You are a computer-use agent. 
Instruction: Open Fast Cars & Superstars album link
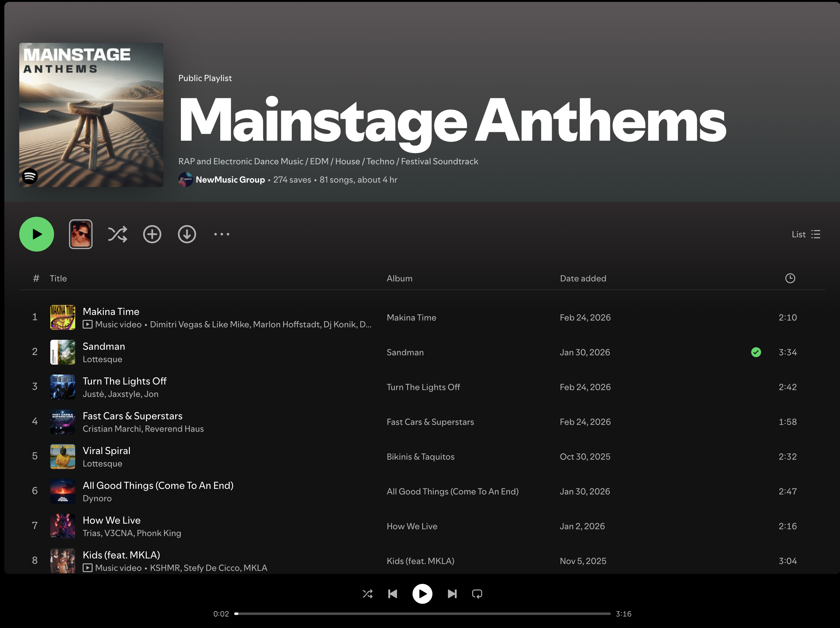(430, 422)
